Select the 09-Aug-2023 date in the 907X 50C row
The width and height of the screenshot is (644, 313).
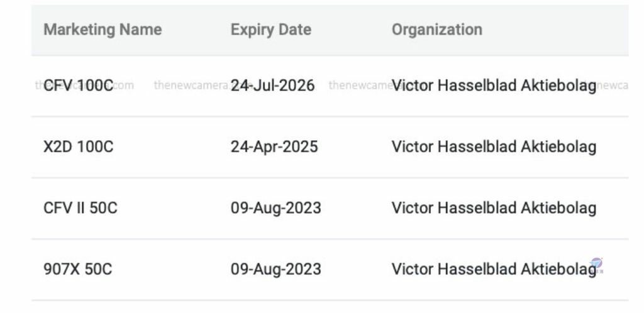(276, 269)
